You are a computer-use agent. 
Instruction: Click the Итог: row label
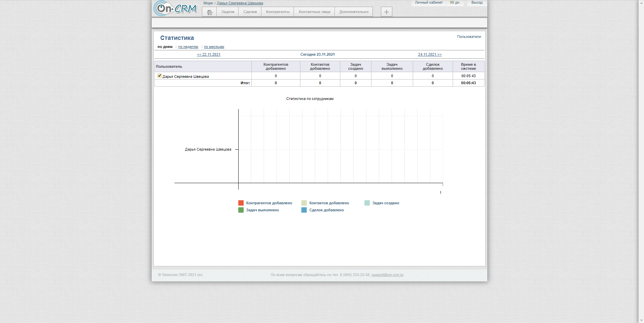pyautogui.click(x=245, y=83)
